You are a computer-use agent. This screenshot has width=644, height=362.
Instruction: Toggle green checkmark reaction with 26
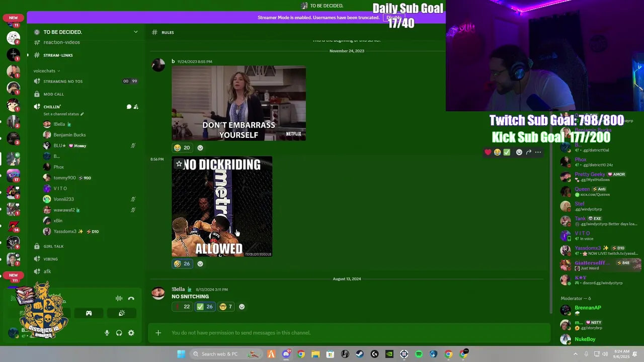click(205, 307)
